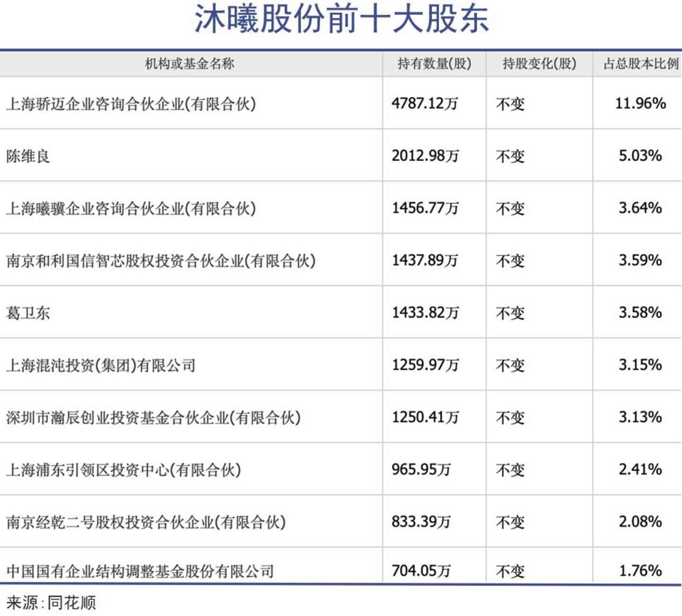Click the 来源:同花顺 source label

coord(51,603)
